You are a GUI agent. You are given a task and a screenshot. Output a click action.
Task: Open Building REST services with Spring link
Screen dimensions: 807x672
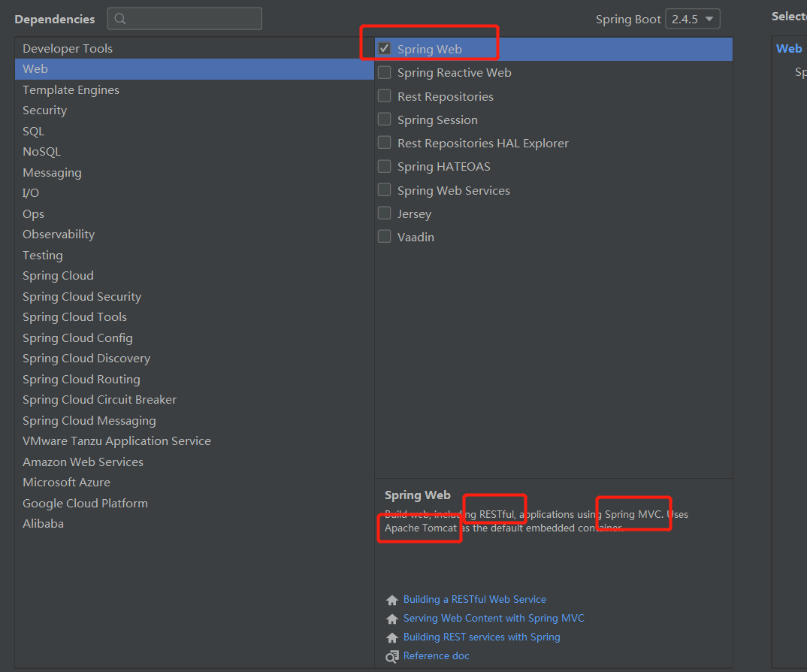(x=482, y=637)
